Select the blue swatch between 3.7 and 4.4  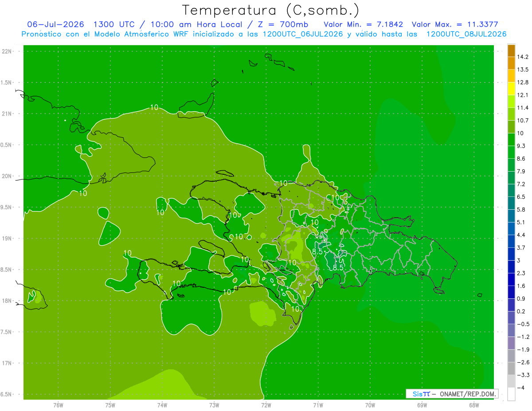[x=511, y=241]
